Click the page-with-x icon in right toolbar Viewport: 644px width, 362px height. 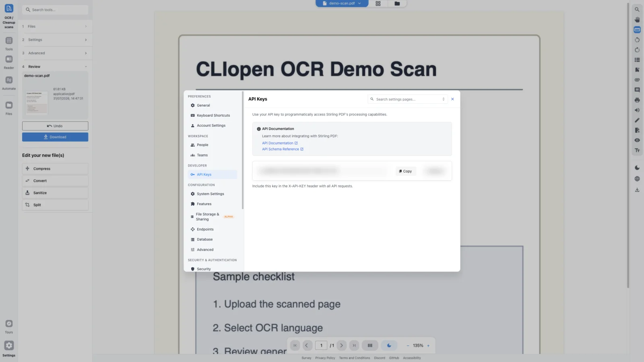pos(637,130)
